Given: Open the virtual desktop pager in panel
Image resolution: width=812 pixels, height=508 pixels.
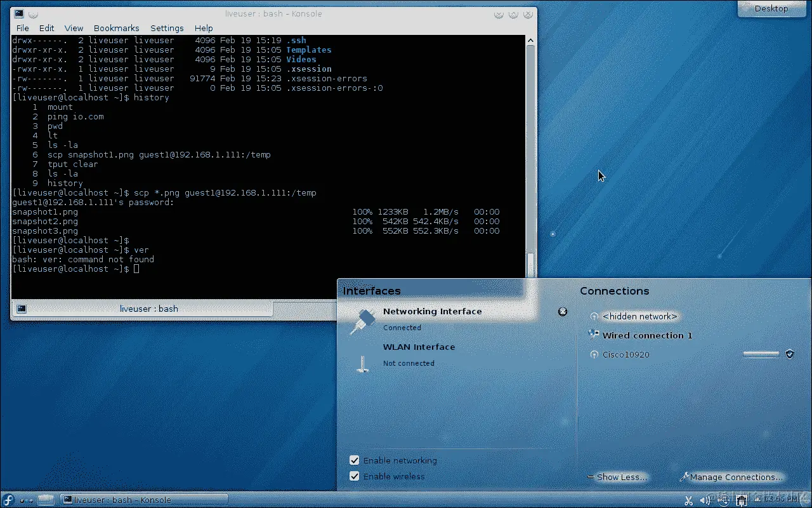Looking at the screenshot, I should point(44,500).
